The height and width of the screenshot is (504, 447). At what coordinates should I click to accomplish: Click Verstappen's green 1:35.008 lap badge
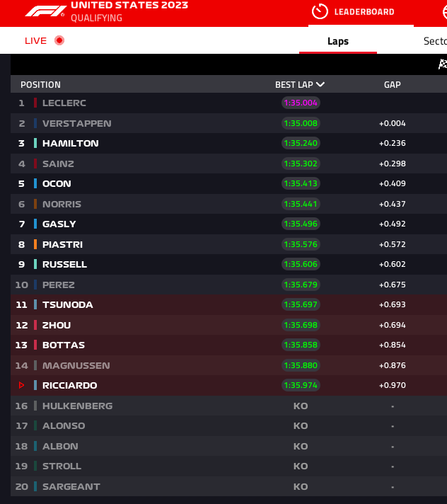point(301,123)
